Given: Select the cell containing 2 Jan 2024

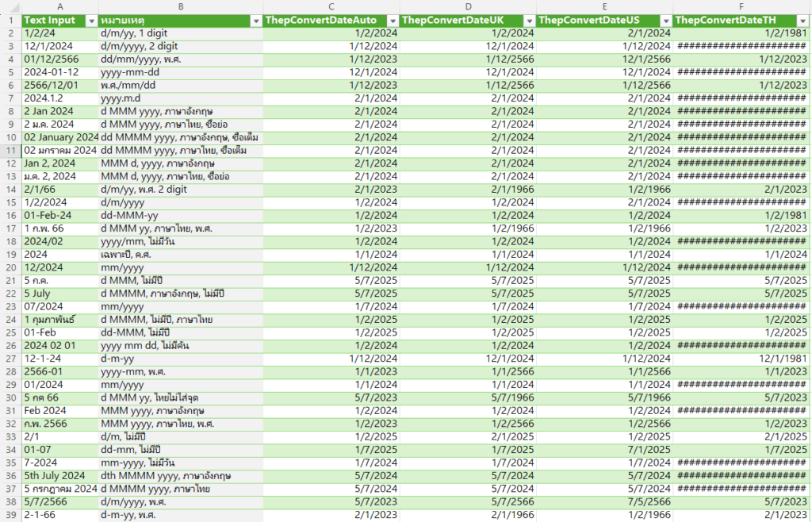Looking at the screenshot, I should coord(60,111).
